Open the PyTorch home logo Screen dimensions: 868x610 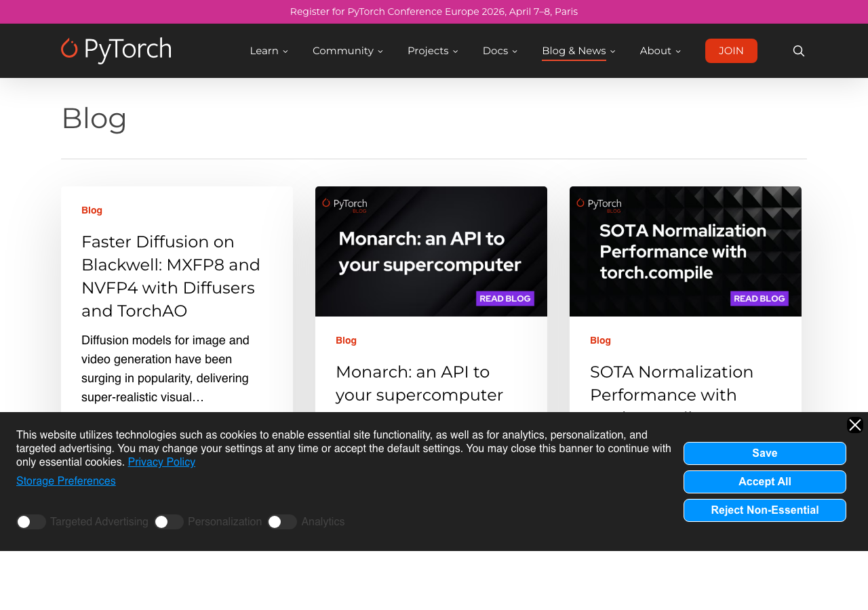pyautogui.click(x=115, y=49)
